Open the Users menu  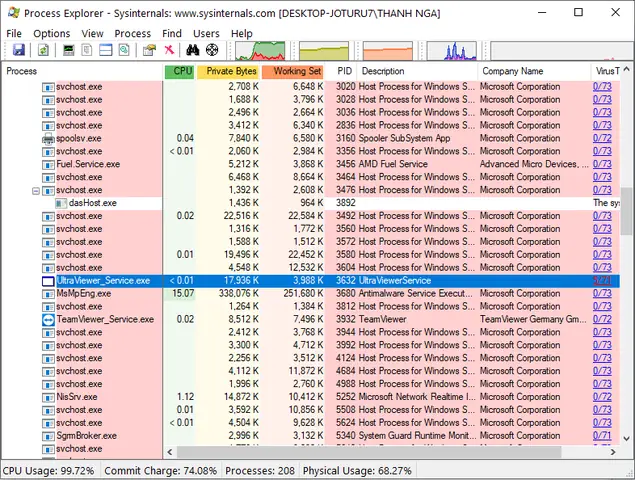click(206, 33)
